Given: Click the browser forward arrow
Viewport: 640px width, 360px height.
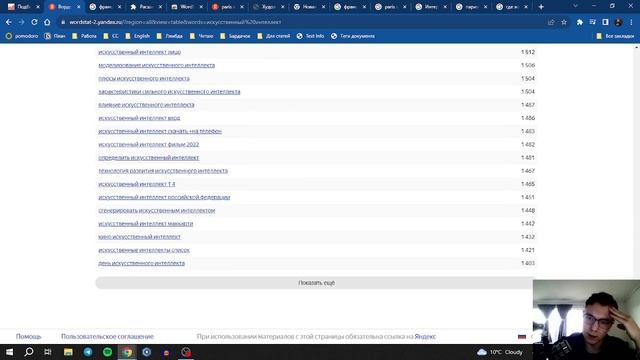Looking at the screenshot, I should coord(22,22).
